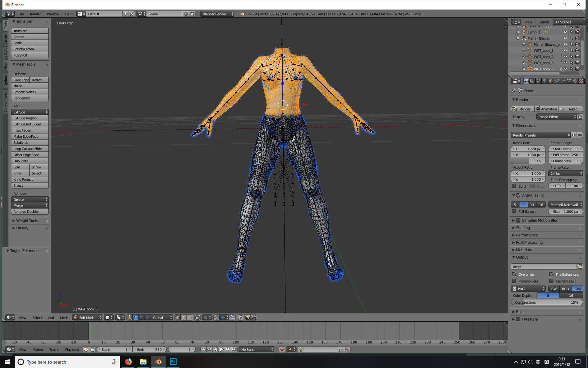This screenshot has width=588, height=368.
Task: Open the World properties globe icon
Action: tap(544, 81)
